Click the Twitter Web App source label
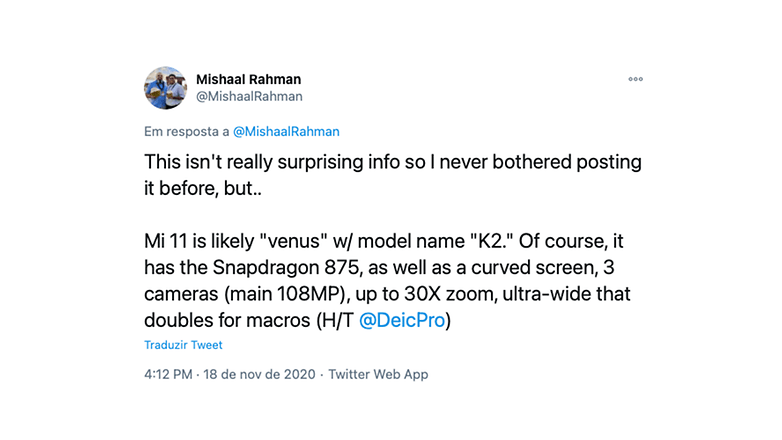Viewport: 782px width, 440px height. pyautogui.click(x=378, y=374)
